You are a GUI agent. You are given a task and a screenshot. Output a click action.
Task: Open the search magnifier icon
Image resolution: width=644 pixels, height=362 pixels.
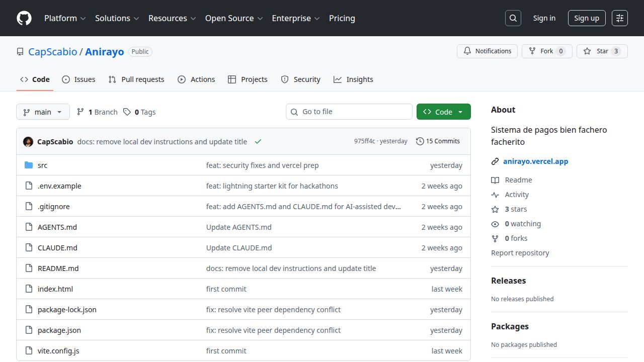(x=513, y=18)
